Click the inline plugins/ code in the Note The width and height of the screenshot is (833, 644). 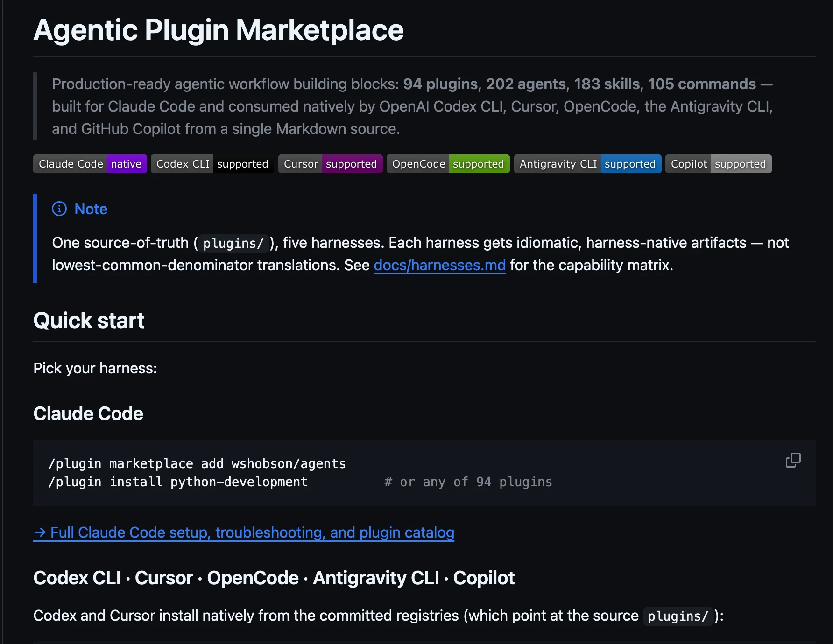pos(233,243)
